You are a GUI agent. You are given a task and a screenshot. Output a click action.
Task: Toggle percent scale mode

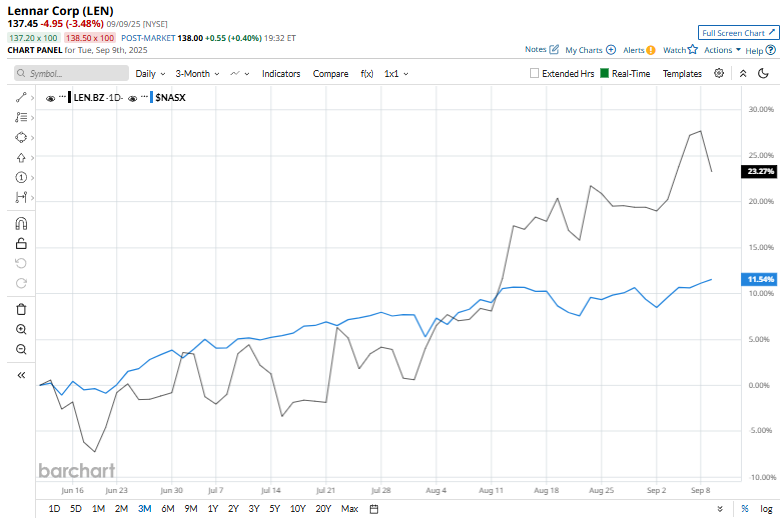[x=745, y=509]
